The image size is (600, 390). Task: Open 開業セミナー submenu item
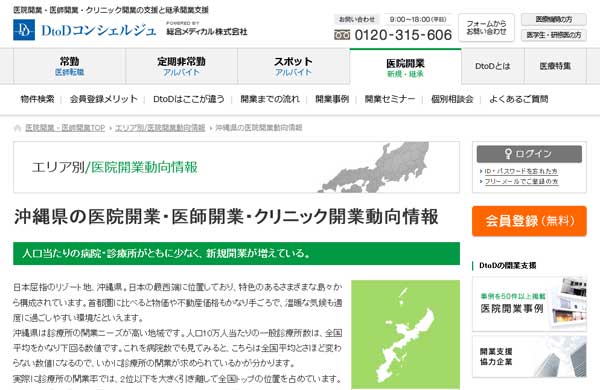click(390, 99)
